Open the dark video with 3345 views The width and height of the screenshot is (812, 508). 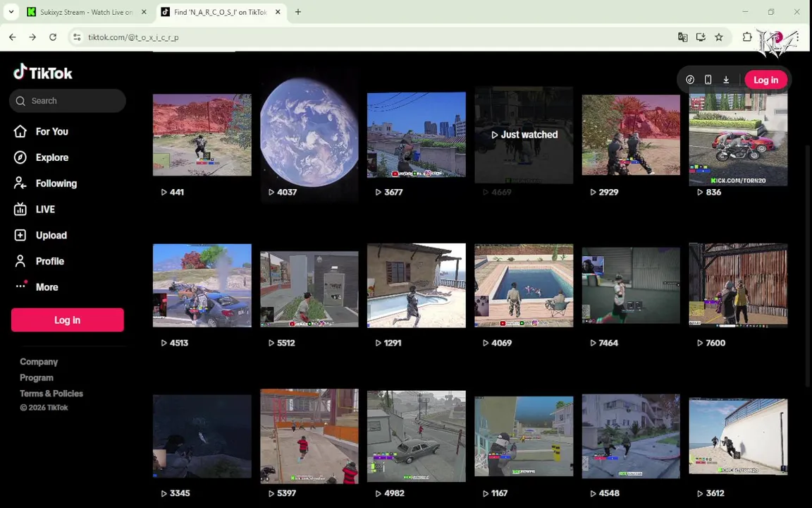[202, 436]
